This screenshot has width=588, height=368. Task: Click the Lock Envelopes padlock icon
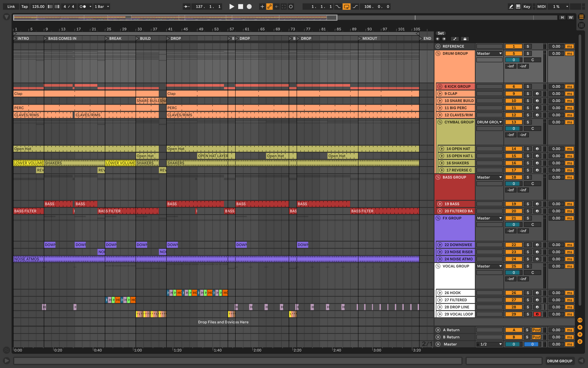(x=465, y=39)
